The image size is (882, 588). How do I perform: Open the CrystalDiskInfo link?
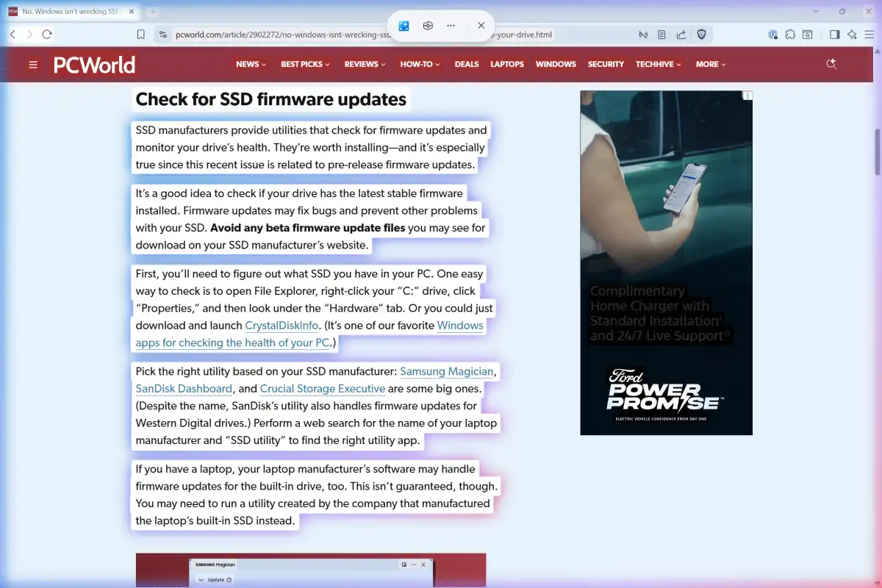(282, 326)
